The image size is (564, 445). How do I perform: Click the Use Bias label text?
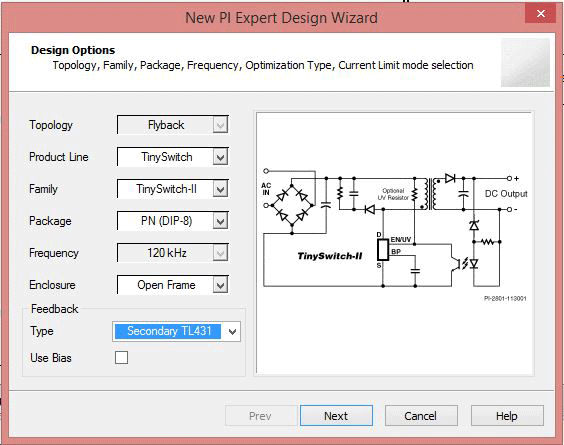point(51,358)
